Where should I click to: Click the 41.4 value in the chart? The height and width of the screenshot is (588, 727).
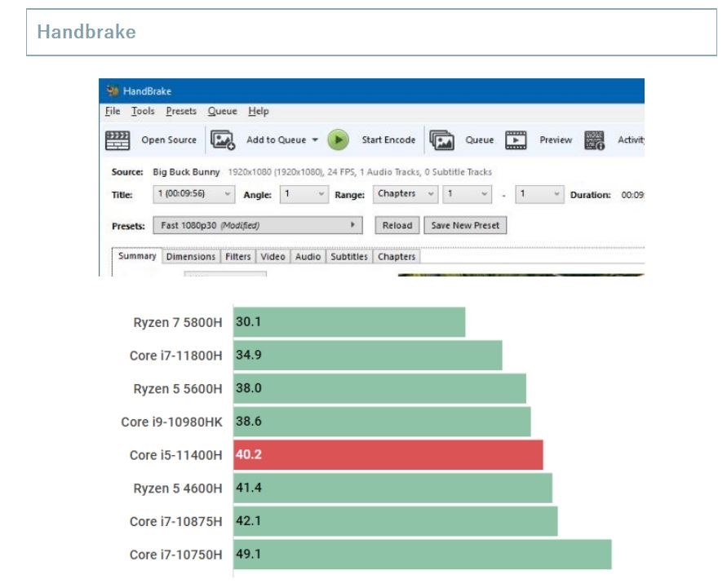click(x=249, y=488)
